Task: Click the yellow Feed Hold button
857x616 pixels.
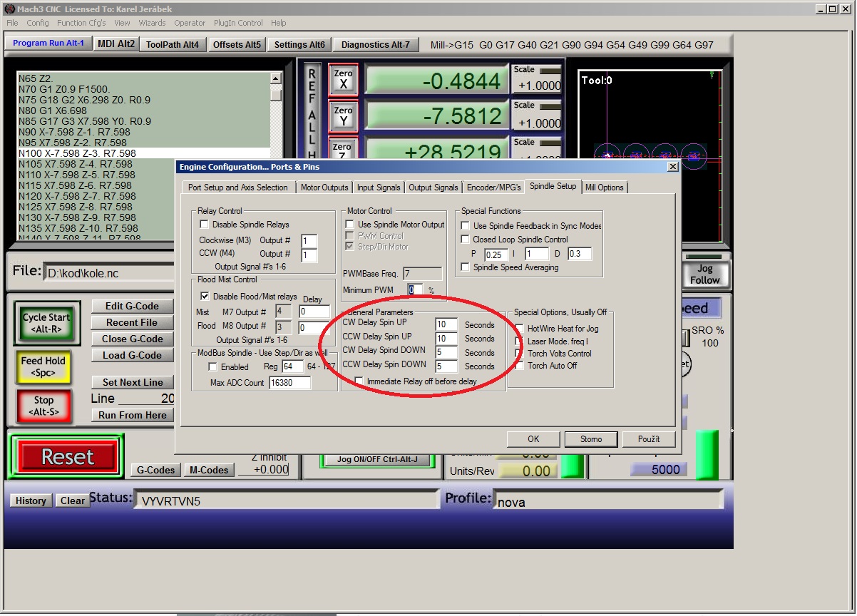Action: [x=43, y=366]
